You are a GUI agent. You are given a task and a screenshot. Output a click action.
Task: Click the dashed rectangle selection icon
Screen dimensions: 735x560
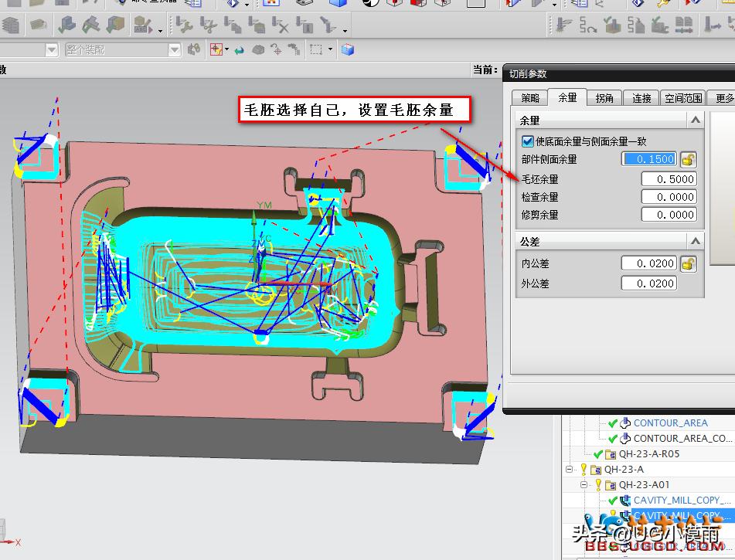pyautogui.click(x=315, y=50)
